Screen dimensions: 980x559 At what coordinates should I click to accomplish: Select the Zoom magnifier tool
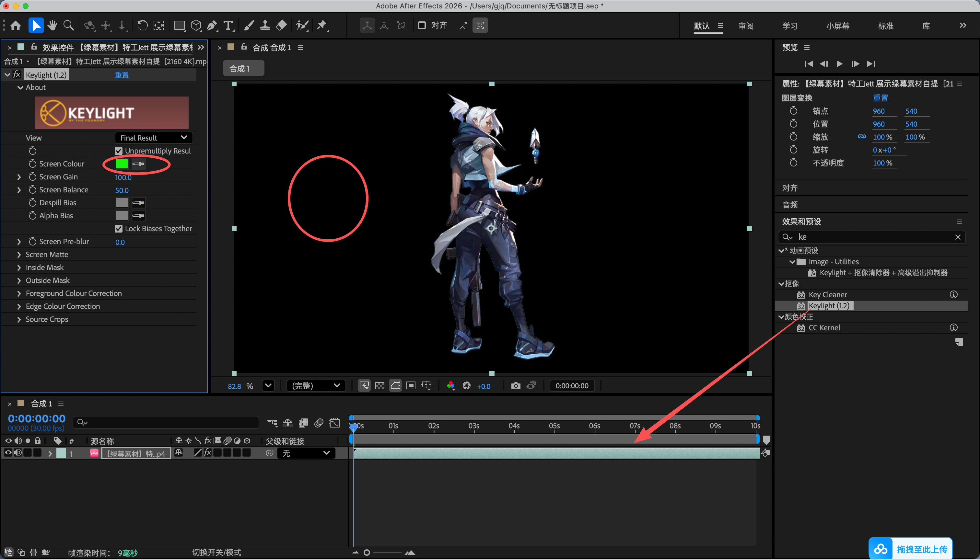pyautogui.click(x=68, y=26)
